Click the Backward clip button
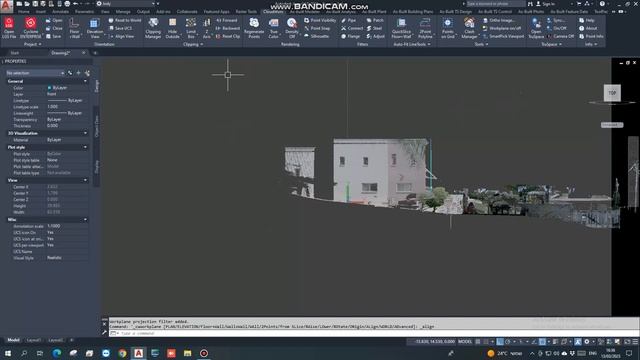The image size is (640, 360). [x=228, y=28]
